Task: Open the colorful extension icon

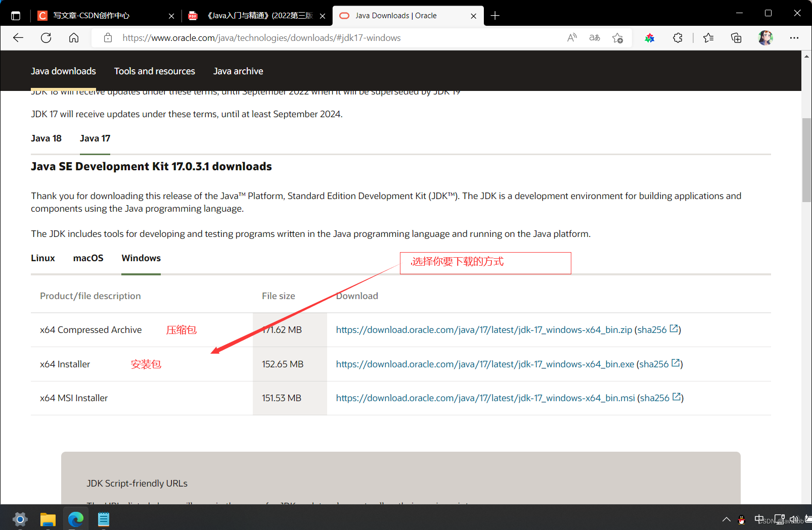Action: (x=650, y=38)
